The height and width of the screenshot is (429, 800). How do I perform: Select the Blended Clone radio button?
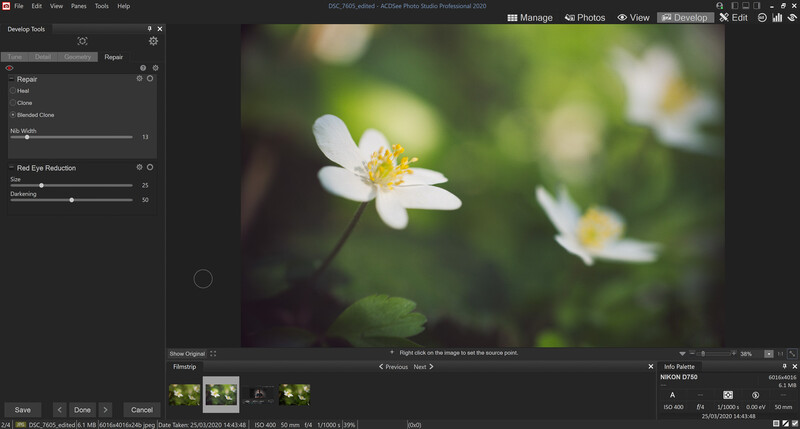(13, 115)
